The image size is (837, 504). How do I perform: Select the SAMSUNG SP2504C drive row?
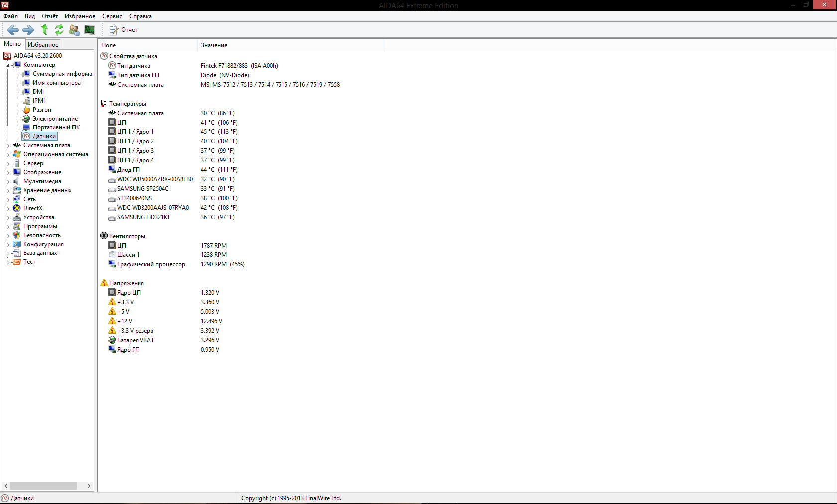click(x=143, y=189)
